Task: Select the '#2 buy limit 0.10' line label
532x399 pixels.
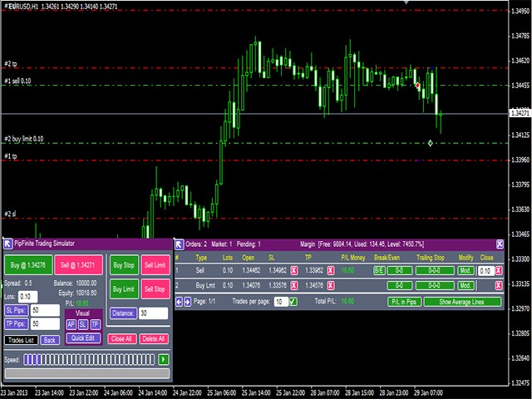Action: click(24, 139)
